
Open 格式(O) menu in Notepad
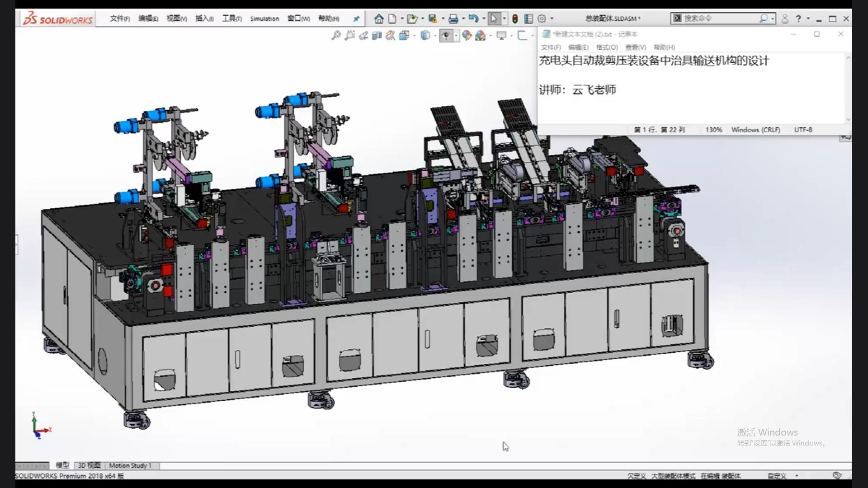click(607, 47)
